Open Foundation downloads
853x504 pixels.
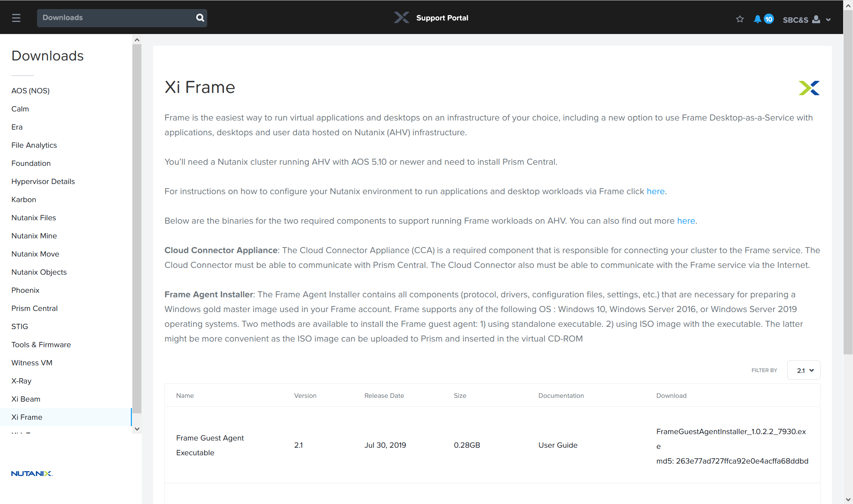(31, 163)
